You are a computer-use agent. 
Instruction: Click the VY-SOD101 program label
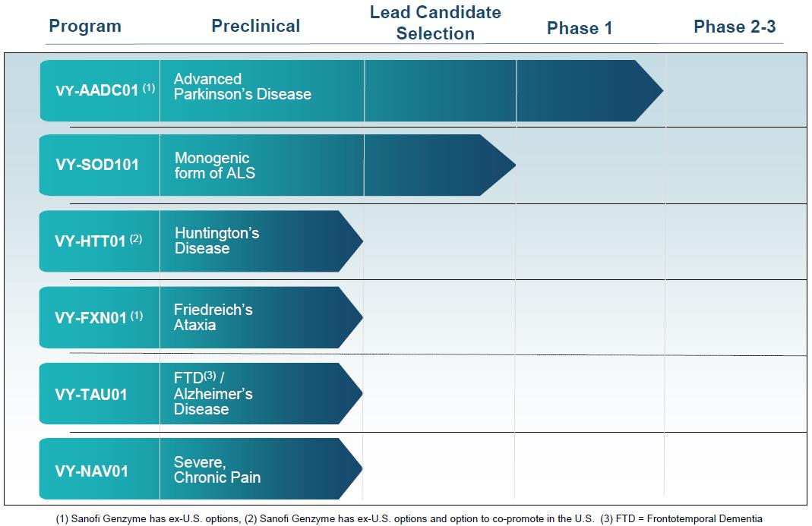point(97,165)
